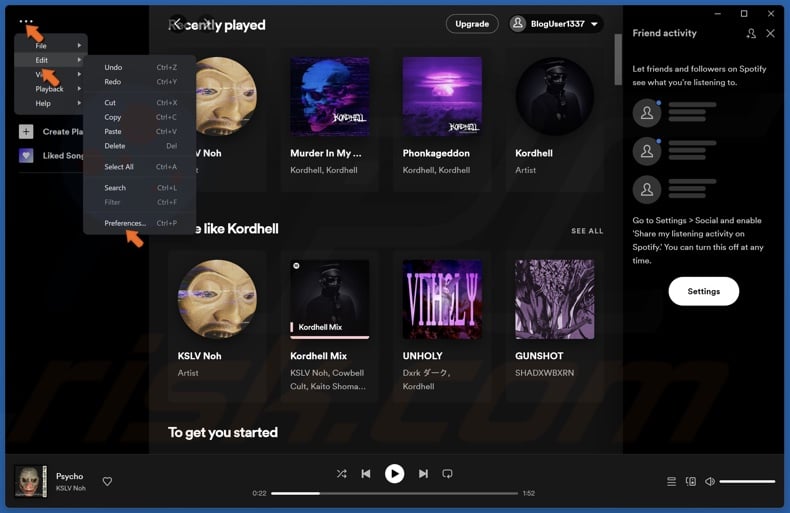790x513 pixels.
Task: Like the song Psycho with heart icon
Action: click(107, 481)
